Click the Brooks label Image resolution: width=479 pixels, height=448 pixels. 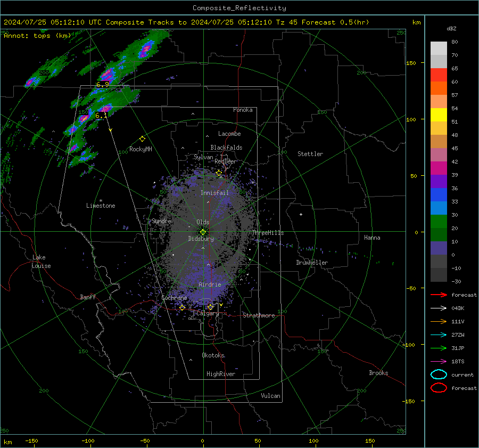tap(378, 373)
